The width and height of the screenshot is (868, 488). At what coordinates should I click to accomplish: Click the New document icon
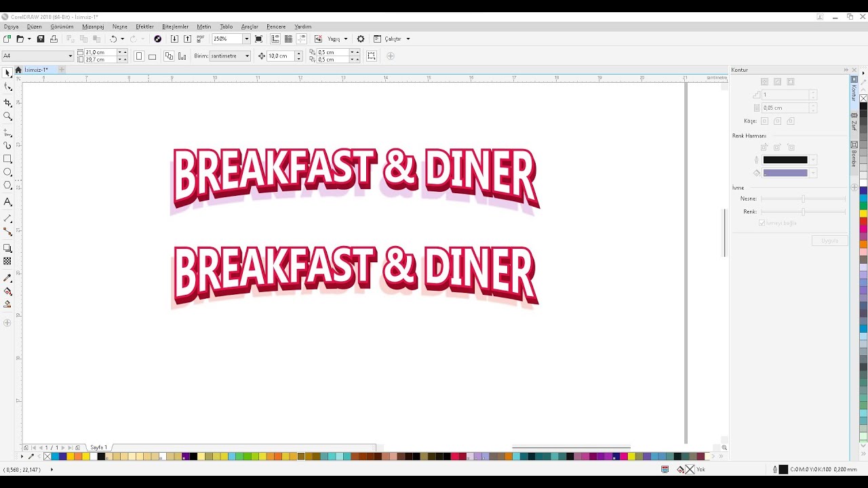click(7, 39)
